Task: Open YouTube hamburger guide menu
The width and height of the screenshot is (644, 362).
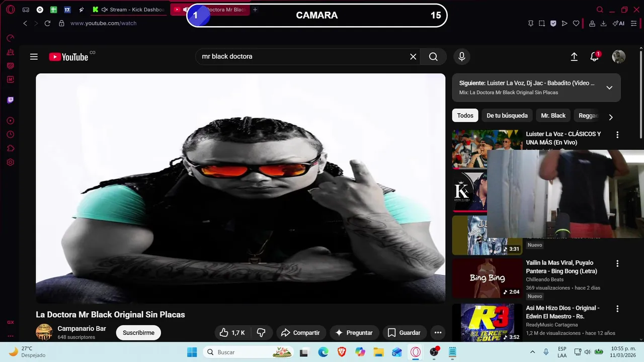Action: pyautogui.click(x=34, y=57)
